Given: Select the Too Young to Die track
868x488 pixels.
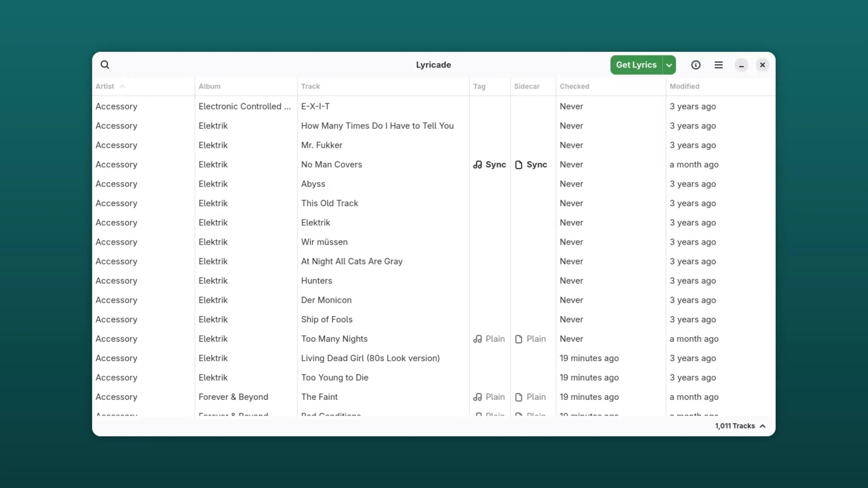Looking at the screenshot, I should click(335, 377).
